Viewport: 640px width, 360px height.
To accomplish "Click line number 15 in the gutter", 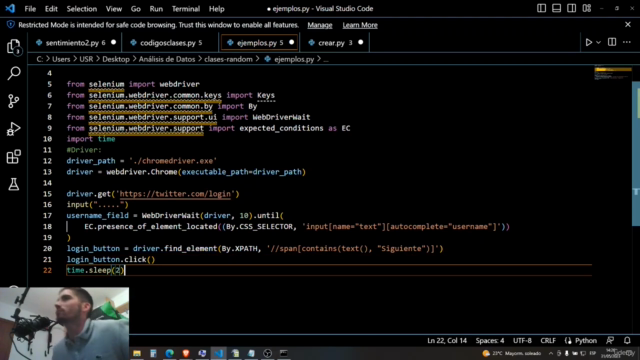I will pos(47,194).
